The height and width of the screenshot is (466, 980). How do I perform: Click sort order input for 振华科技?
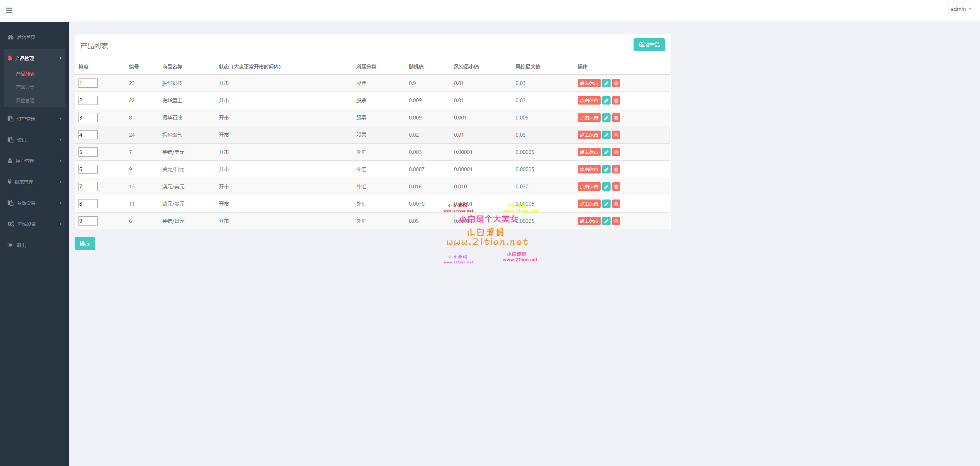coord(88,83)
